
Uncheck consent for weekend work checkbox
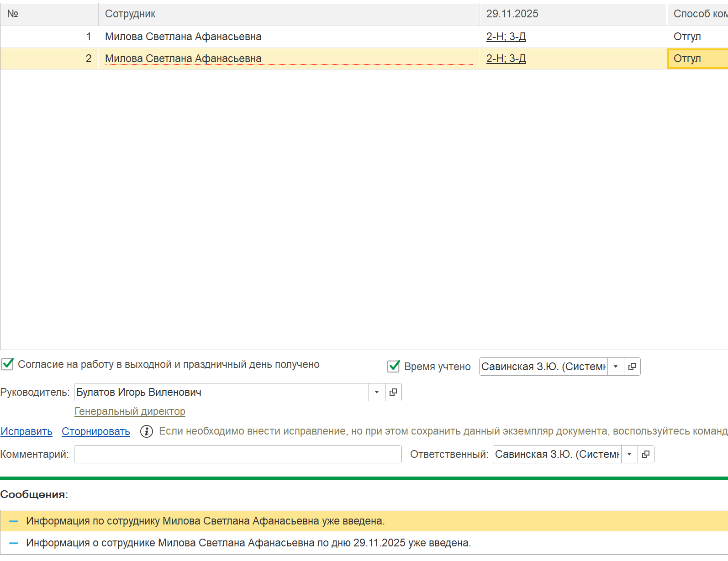(x=7, y=364)
